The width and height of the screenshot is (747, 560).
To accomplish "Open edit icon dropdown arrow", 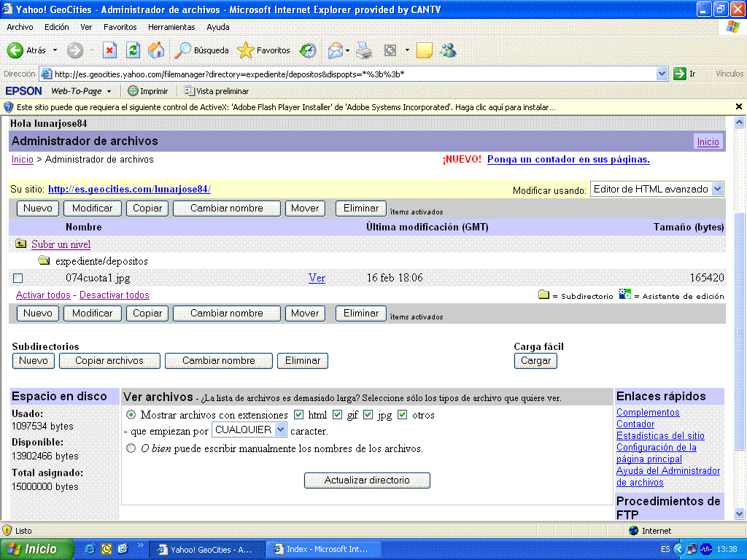I will click(407, 50).
